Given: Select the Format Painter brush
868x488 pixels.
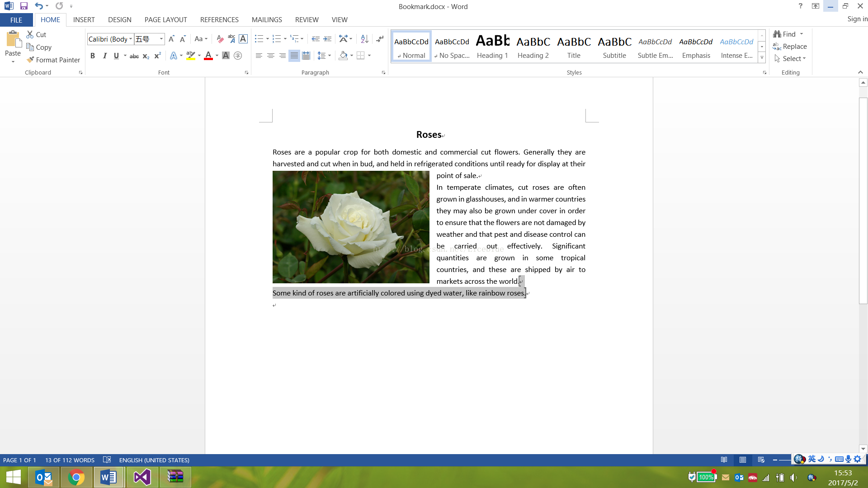Looking at the screenshot, I should point(30,60).
